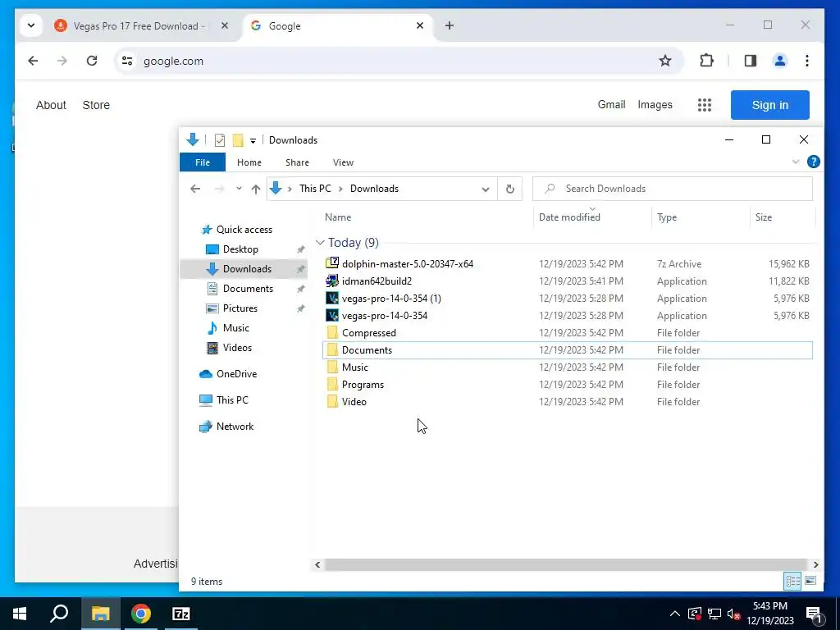The width and height of the screenshot is (840, 630).
Task: Click Quick access in the sidebar
Action: [x=244, y=230]
